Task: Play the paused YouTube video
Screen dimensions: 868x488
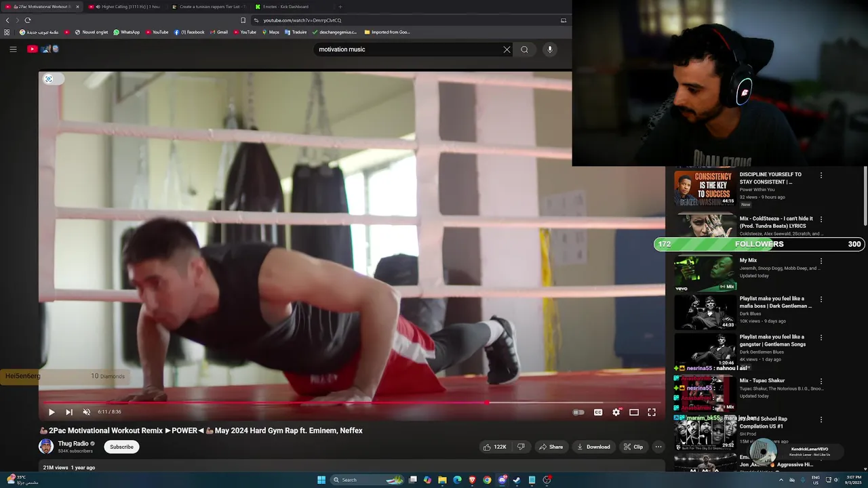Action: [52, 412]
